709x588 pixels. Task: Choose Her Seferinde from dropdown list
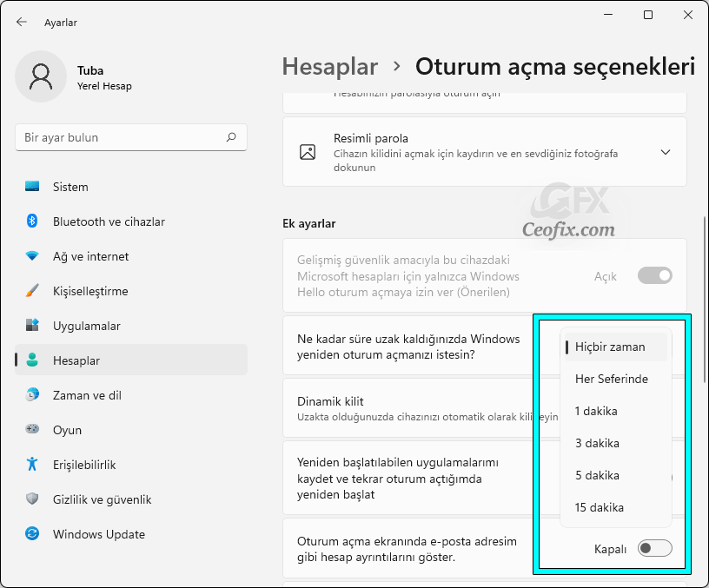point(616,379)
